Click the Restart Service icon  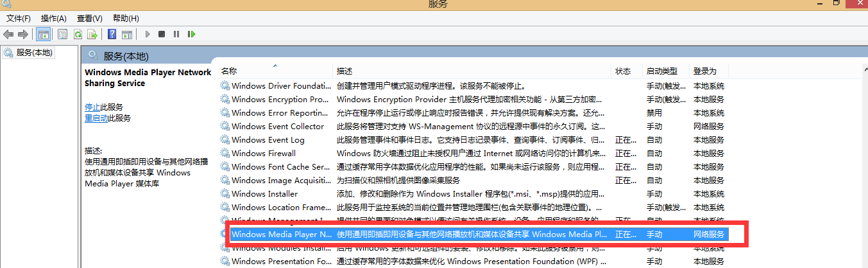point(191,34)
